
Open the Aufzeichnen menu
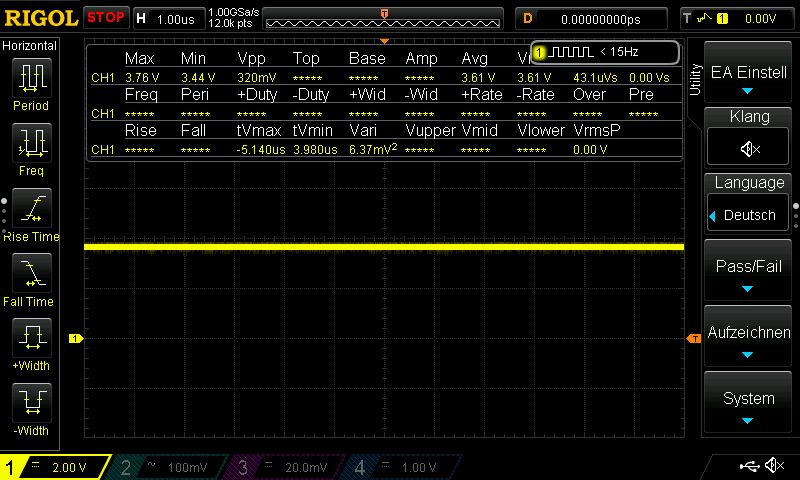tap(749, 338)
